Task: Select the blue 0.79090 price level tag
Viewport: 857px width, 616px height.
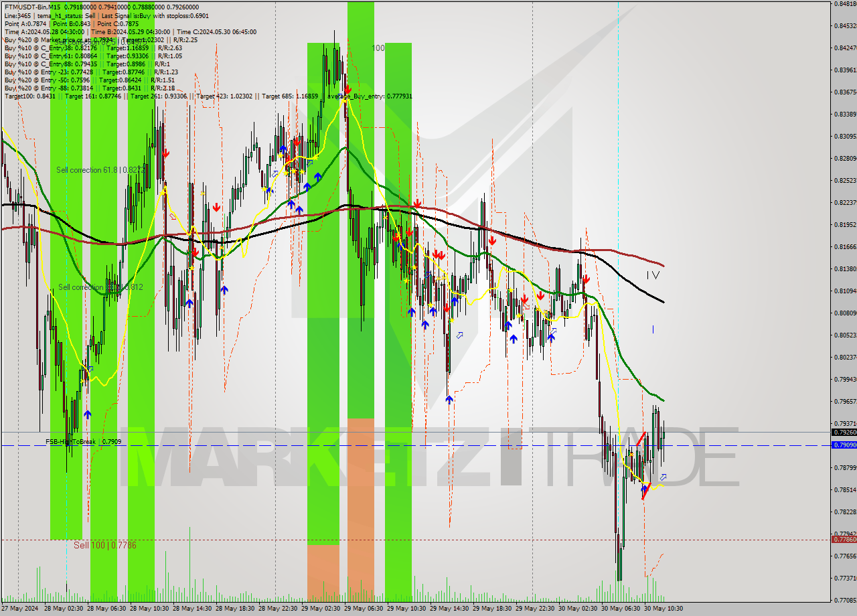Action: 844,445
